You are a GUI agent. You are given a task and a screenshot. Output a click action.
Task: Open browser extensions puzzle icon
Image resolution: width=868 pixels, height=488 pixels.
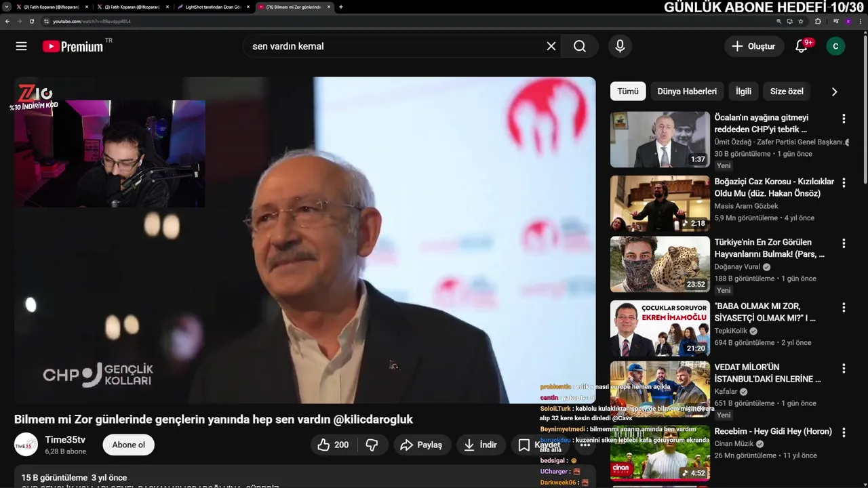818,21
